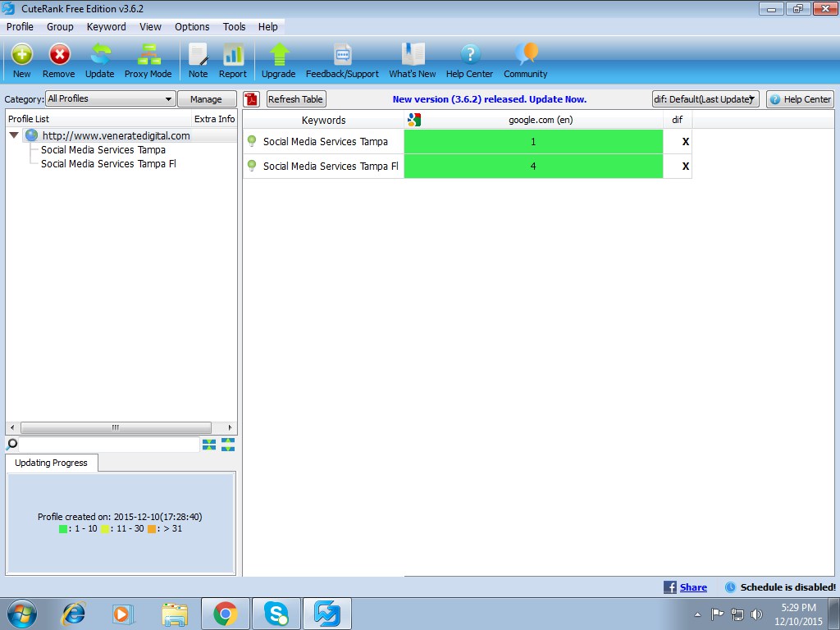
Task: Open the Profile menu
Action: pos(20,27)
